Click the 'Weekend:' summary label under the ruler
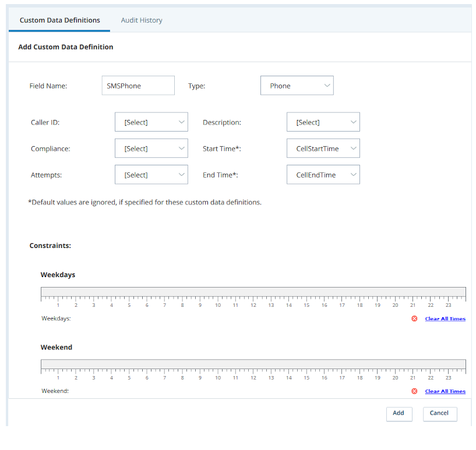476x450 pixels. coord(55,391)
